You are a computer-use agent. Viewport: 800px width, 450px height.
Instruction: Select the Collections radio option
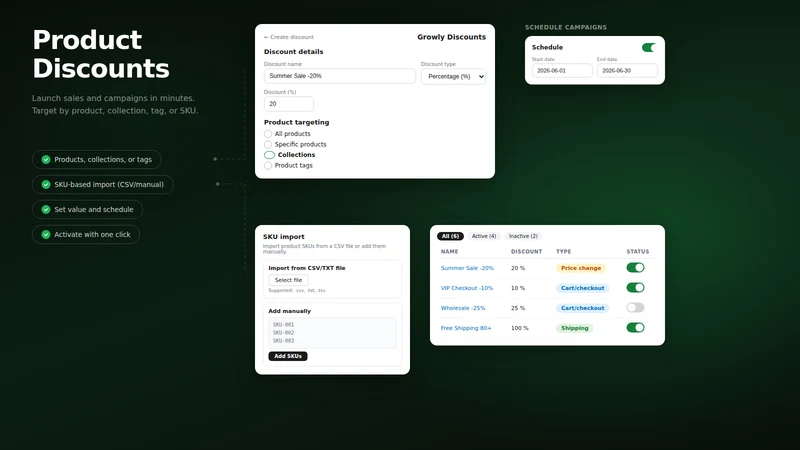(269, 155)
